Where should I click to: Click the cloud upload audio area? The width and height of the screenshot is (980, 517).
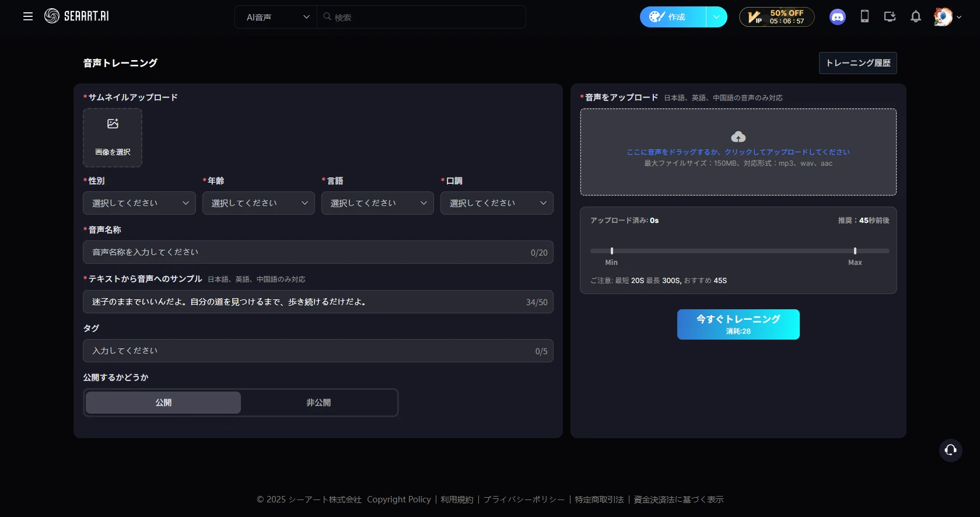click(738, 151)
